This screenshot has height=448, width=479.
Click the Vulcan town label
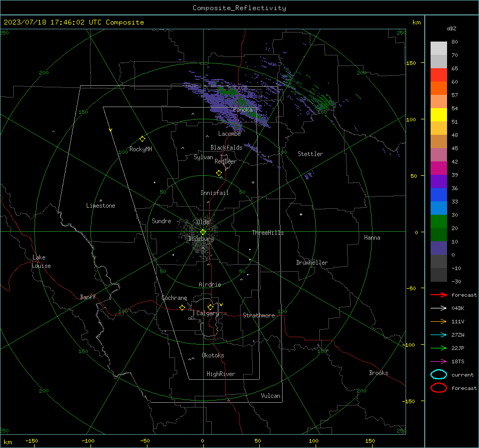click(x=270, y=396)
